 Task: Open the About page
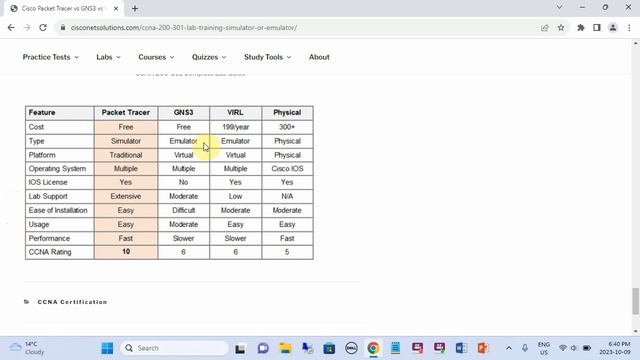point(319,57)
